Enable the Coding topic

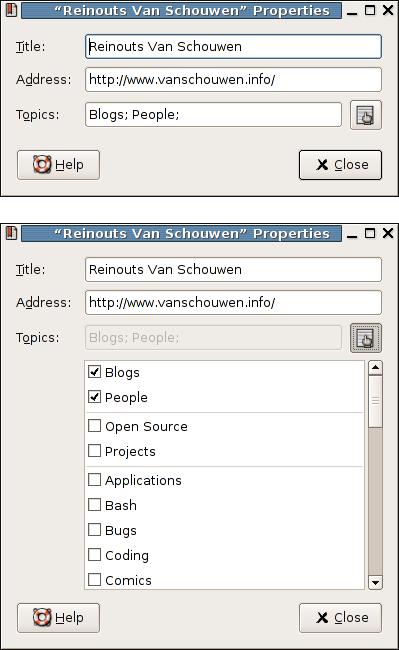tap(94, 555)
